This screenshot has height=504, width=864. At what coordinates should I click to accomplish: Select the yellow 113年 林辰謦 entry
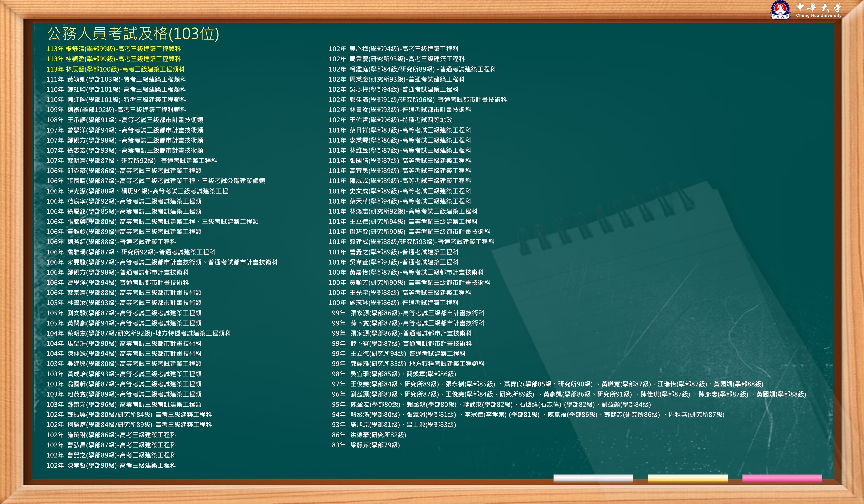pos(115,69)
